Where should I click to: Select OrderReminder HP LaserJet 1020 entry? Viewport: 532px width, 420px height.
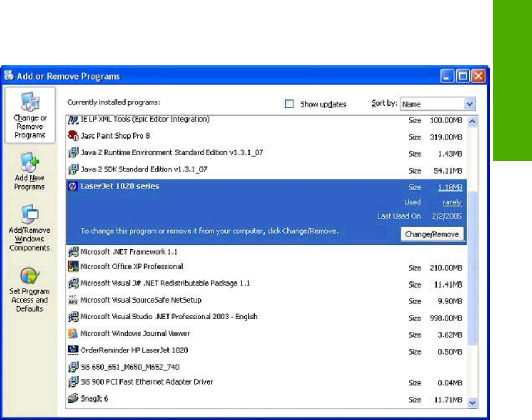click(x=266, y=350)
